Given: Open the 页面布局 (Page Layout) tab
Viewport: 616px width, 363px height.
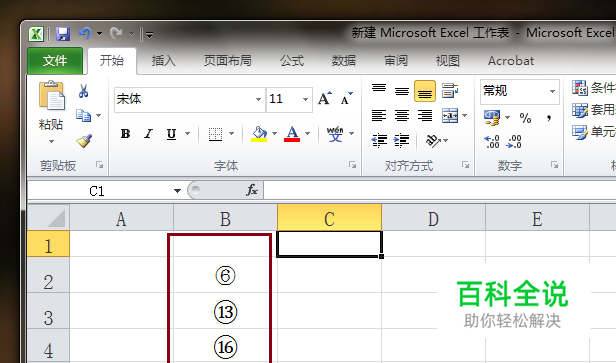Looking at the screenshot, I should click(227, 61).
